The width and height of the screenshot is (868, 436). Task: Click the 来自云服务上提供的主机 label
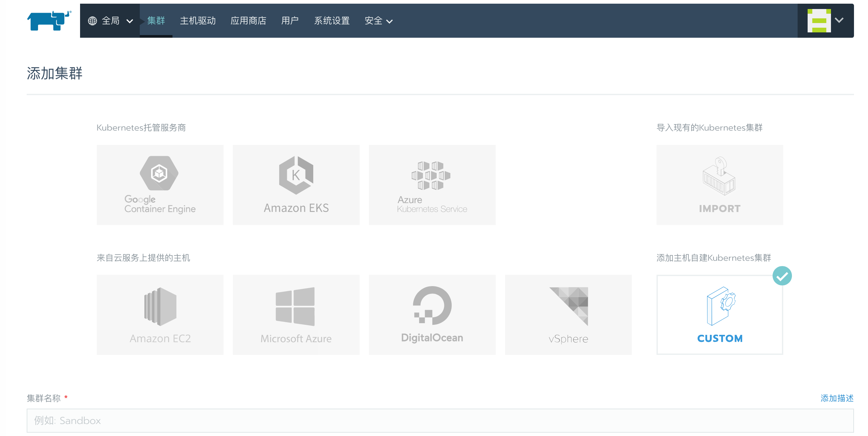(143, 258)
